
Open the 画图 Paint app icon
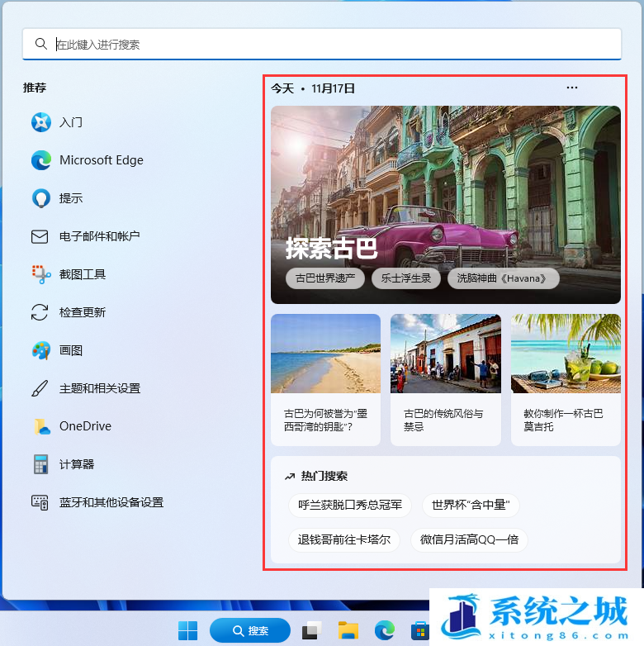click(x=41, y=350)
